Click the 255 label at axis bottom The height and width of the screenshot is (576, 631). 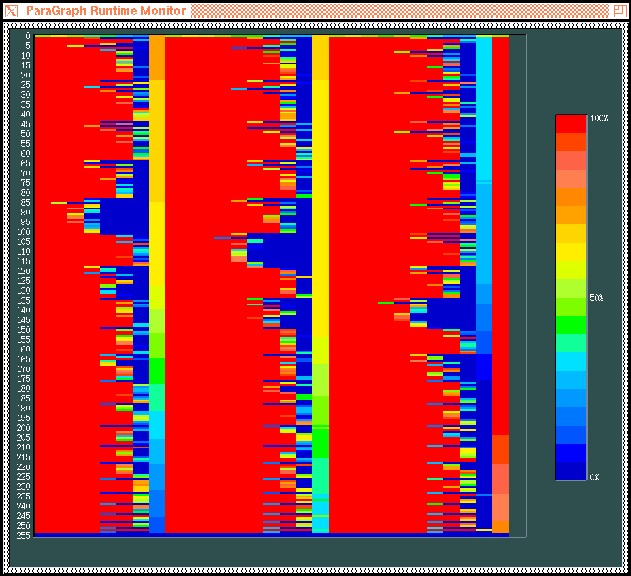24,535
